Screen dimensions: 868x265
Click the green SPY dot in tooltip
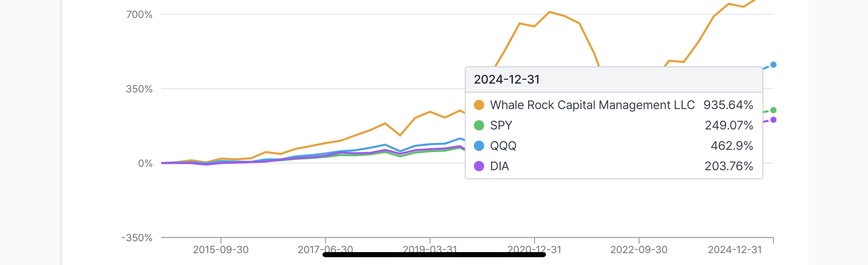pos(479,125)
